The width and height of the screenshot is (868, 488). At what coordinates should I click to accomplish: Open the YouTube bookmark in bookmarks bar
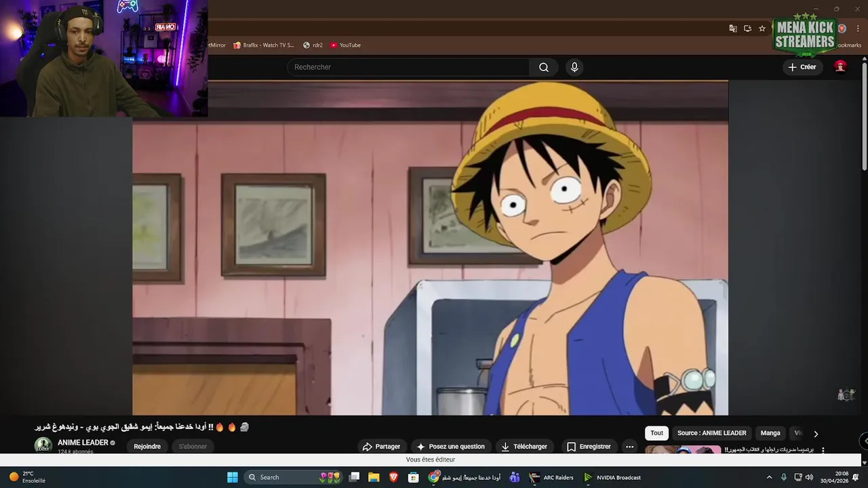(x=345, y=45)
